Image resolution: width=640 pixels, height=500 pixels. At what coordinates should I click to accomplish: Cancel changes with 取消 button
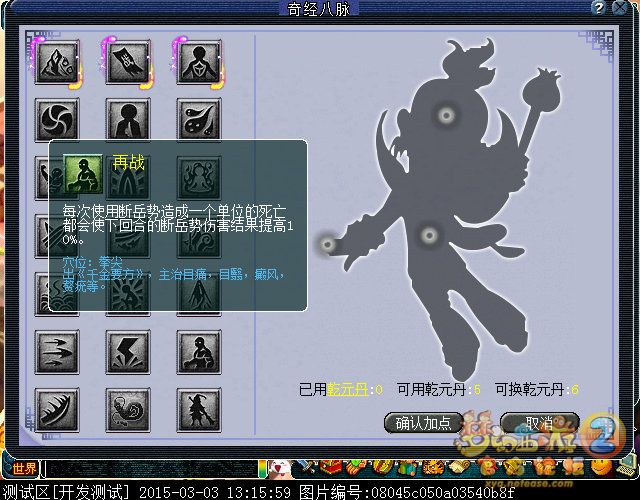pos(539,423)
